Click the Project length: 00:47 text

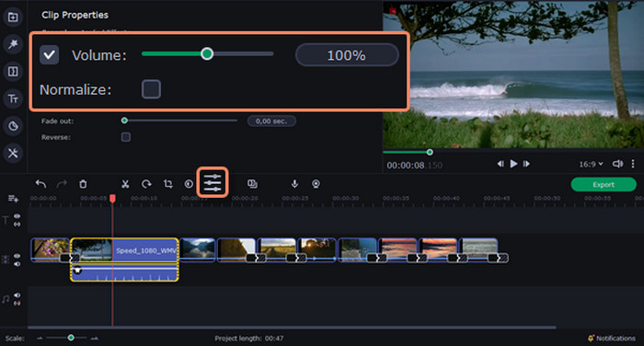coord(249,339)
